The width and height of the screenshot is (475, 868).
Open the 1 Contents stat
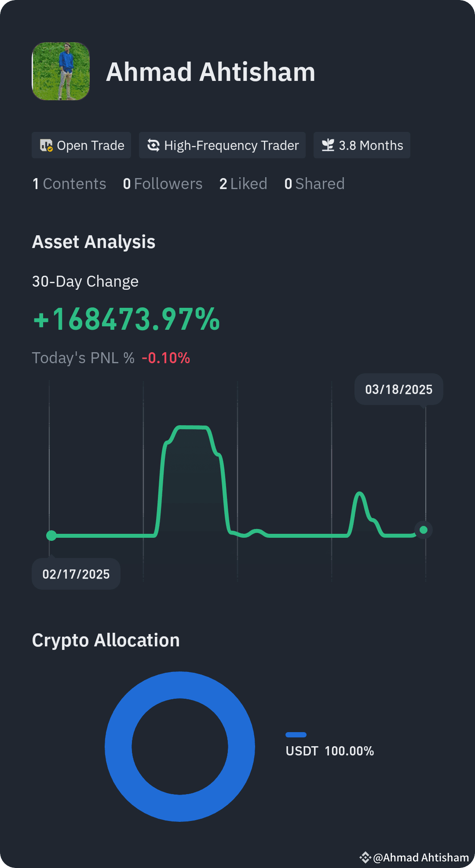[69, 184]
